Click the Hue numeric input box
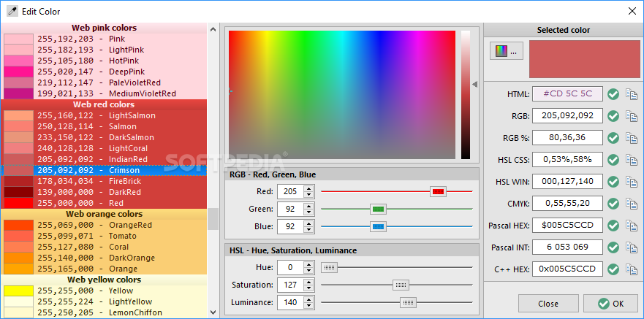 tap(290, 268)
